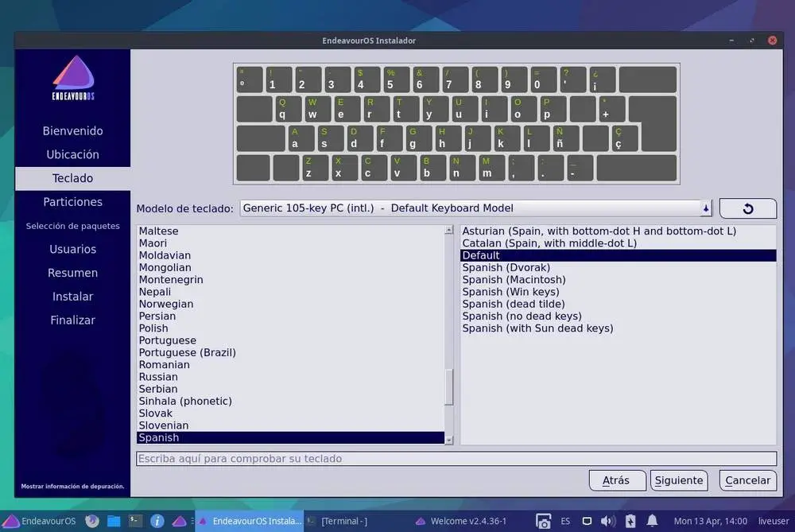Screen dimensions: 795x532
Task: Click the Cancelar button
Action: [748, 480]
